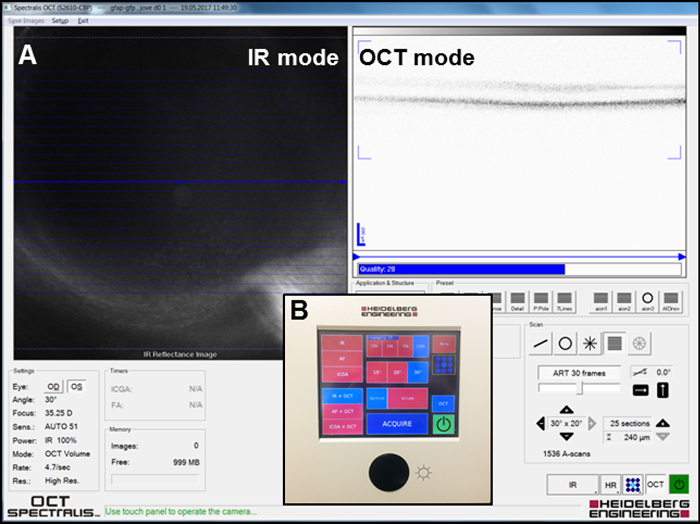Tap ACQUIRE on the touch panel

tap(397, 424)
